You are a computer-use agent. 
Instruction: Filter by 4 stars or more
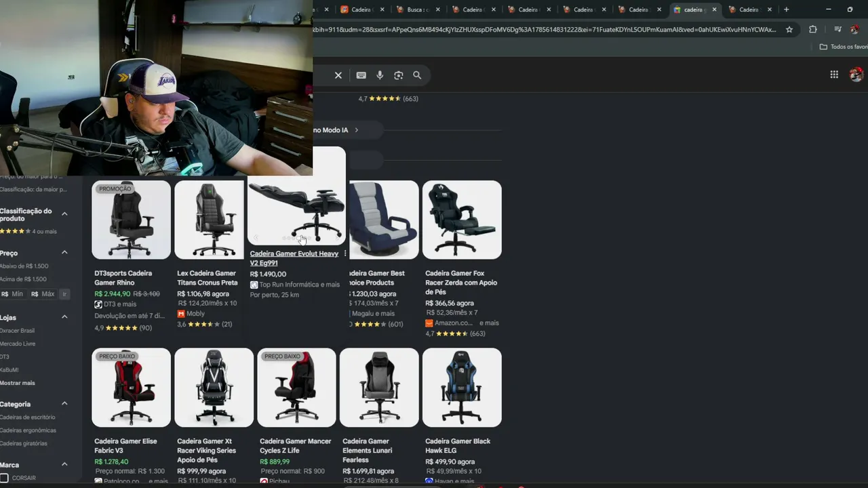[x=28, y=231]
